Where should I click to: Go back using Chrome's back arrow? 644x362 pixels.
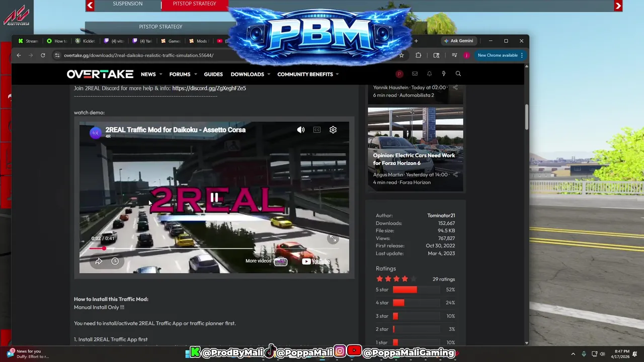19,55
